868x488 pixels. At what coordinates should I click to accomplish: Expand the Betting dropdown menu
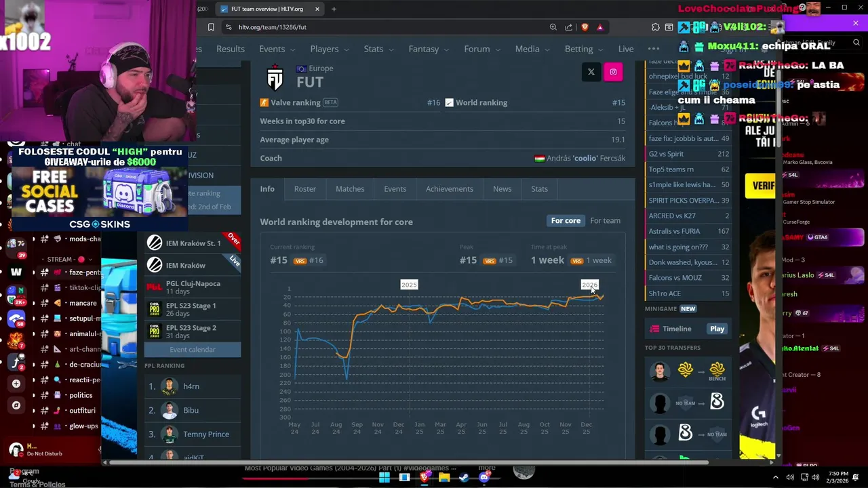(x=583, y=49)
